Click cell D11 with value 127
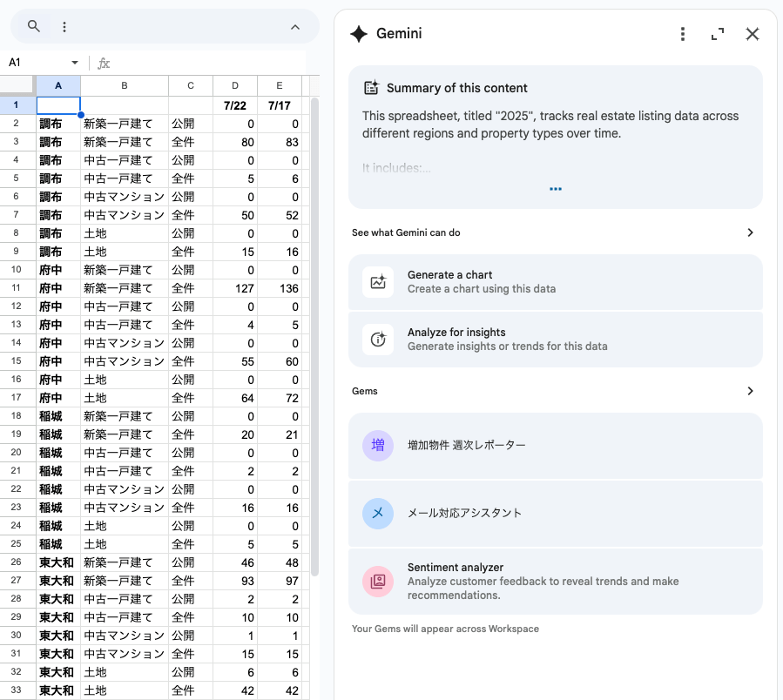 pyautogui.click(x=235, y=288)
